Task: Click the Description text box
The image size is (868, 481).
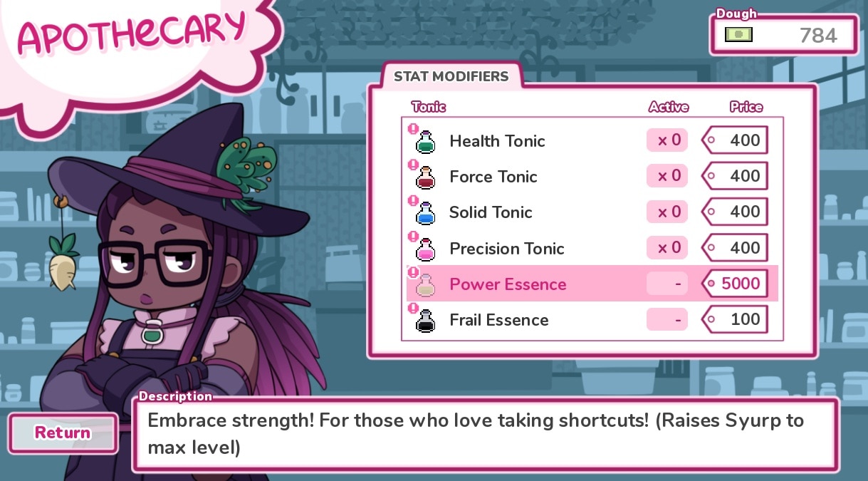Action: coord(486,435)
